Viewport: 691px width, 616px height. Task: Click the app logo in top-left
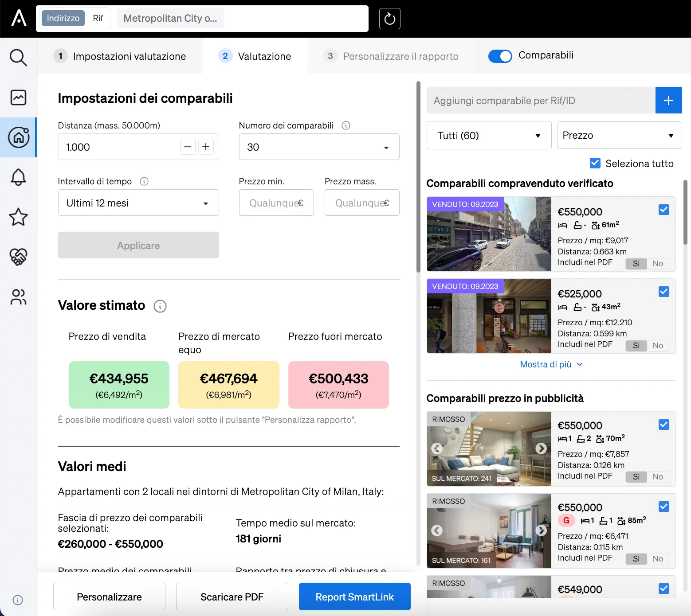coord(19,18)
